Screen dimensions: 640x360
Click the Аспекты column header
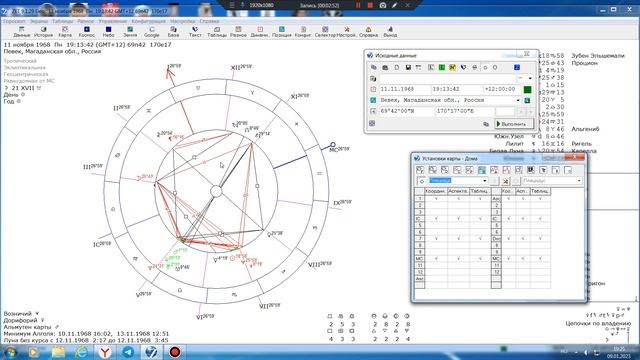[x=458, y=191]
